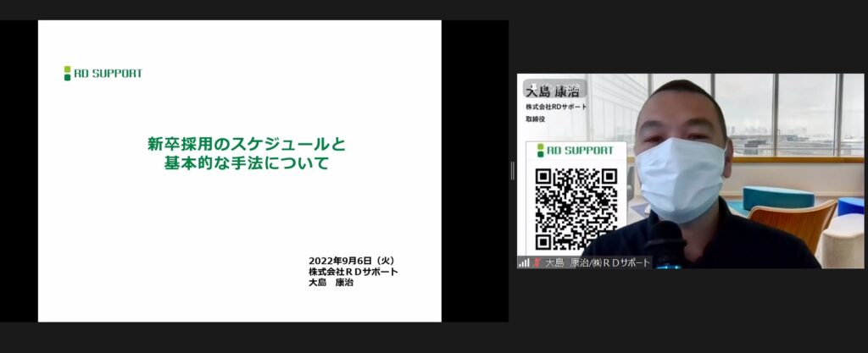Click the divider handle between slide and video
Image resolution: width=868 pixels, height=353 pixels.
[513, 171]
